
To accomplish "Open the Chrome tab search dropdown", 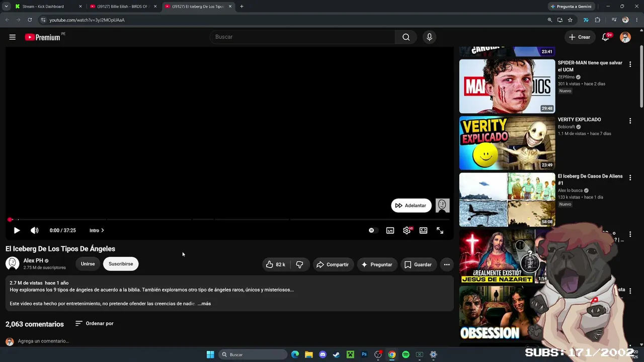I will click(x=6, y=7).
